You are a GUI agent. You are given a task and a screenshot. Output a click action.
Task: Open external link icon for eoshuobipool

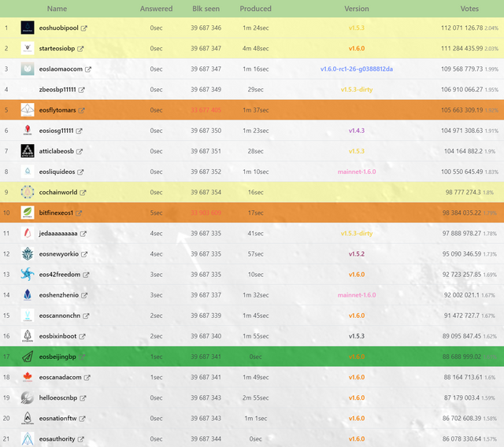pyautogui.click(x=84, y=28)
